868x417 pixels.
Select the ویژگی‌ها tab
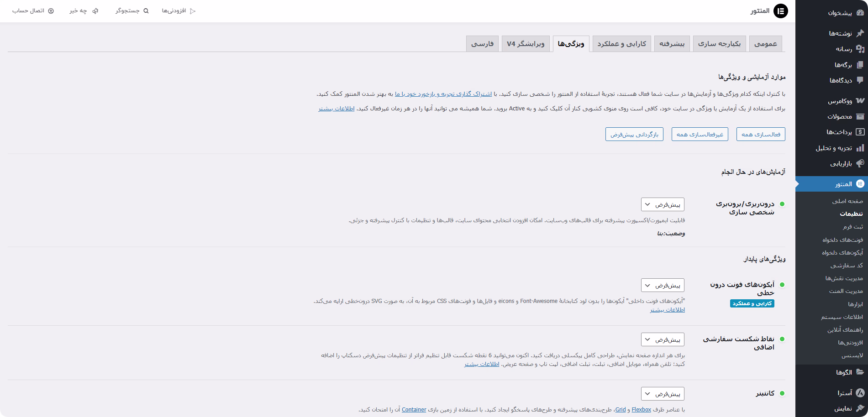click(x=571, y=44)
